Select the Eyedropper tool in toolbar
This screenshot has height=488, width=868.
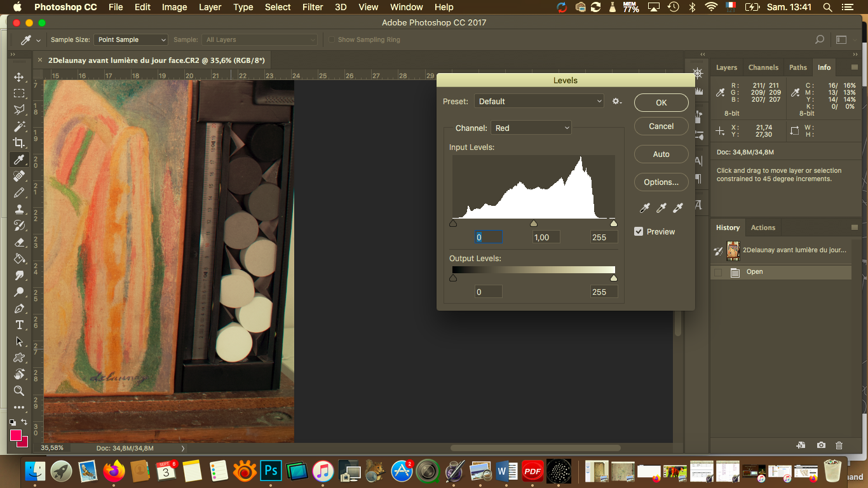[x=19, y=159]
